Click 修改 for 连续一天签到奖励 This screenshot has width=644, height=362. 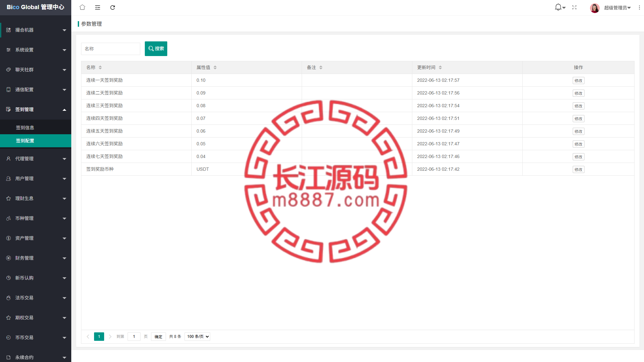[x=578, y=80]
